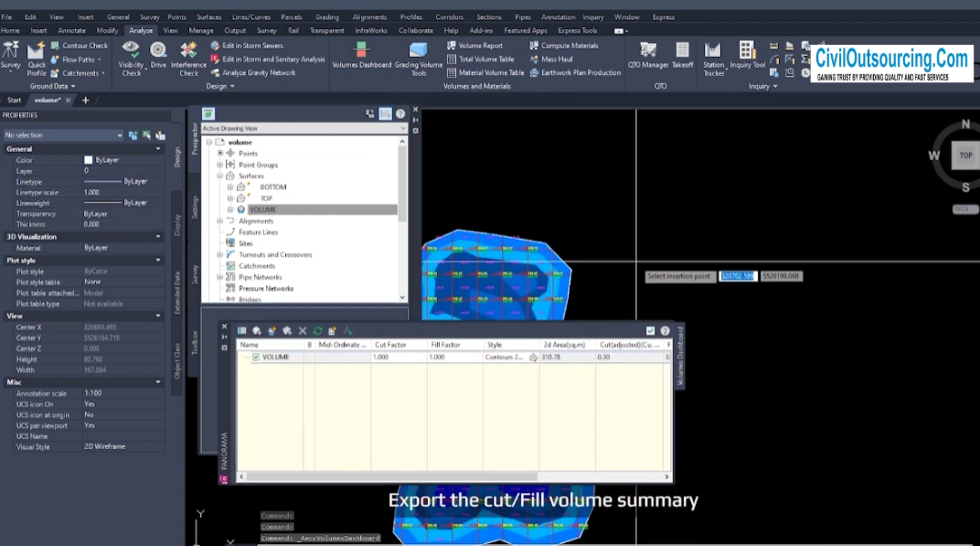The height and width of the screenshot is (546, 980).
Task: Expand the BOTTOM surface node
Action: [x=230, y=187]
